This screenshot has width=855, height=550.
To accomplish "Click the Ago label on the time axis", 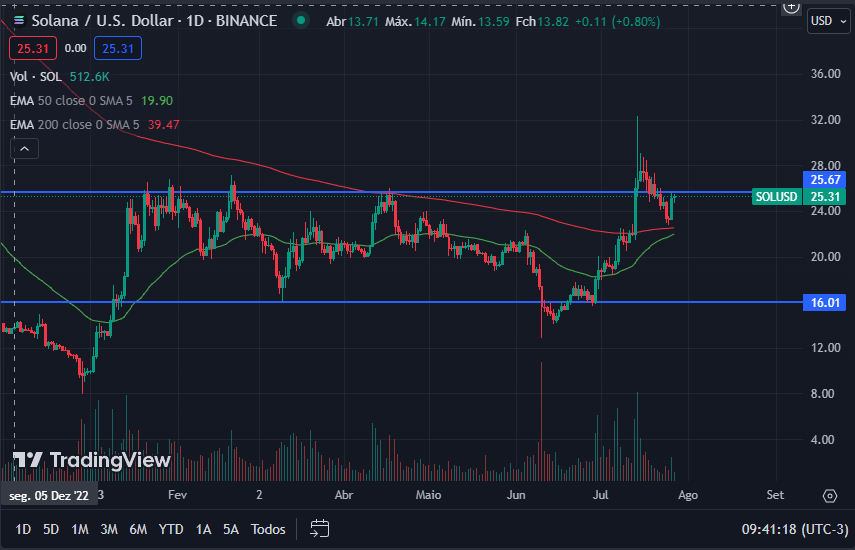I will [688, 495].
